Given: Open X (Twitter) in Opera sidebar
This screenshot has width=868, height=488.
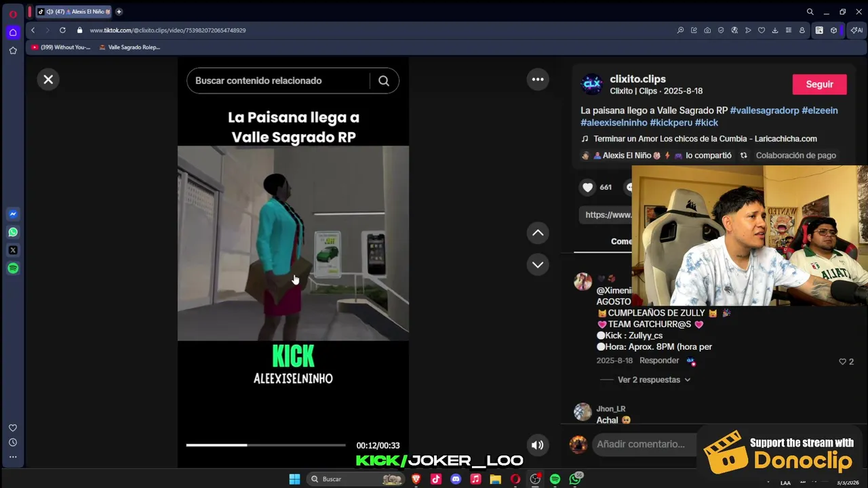Looking at the screenshot, I should pos(13,251).
